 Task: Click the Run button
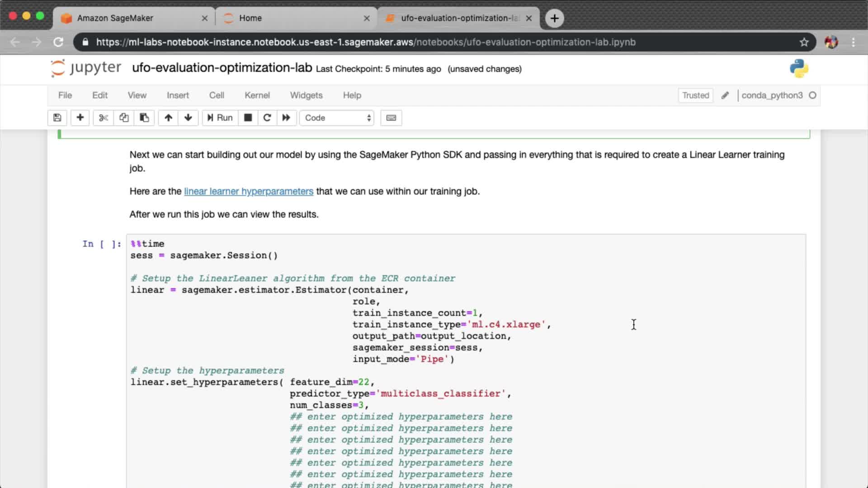(220, 118)
